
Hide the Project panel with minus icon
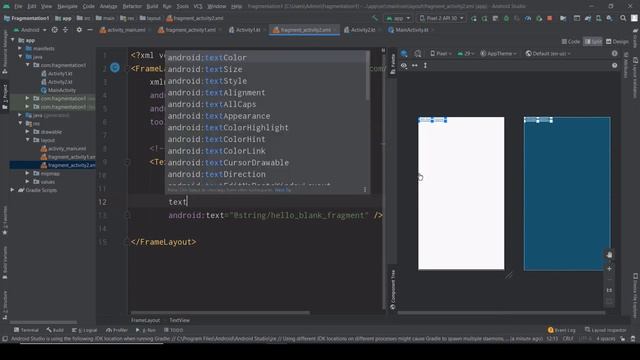90,30
